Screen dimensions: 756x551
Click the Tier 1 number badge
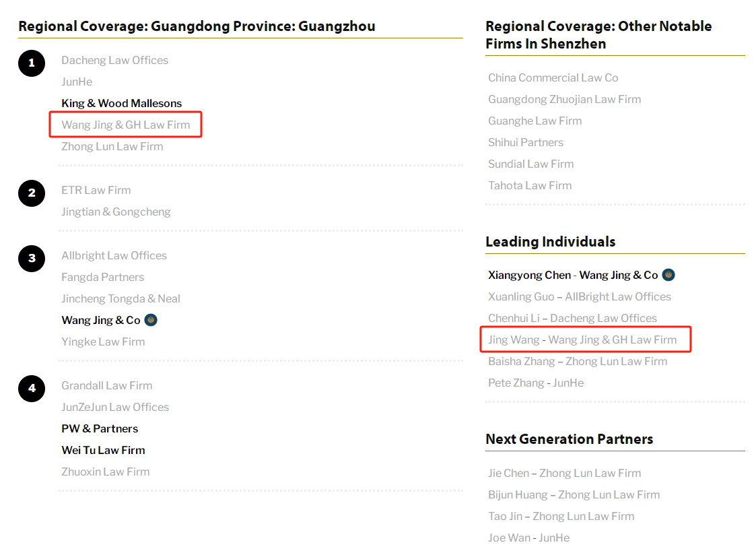point(32,63)
